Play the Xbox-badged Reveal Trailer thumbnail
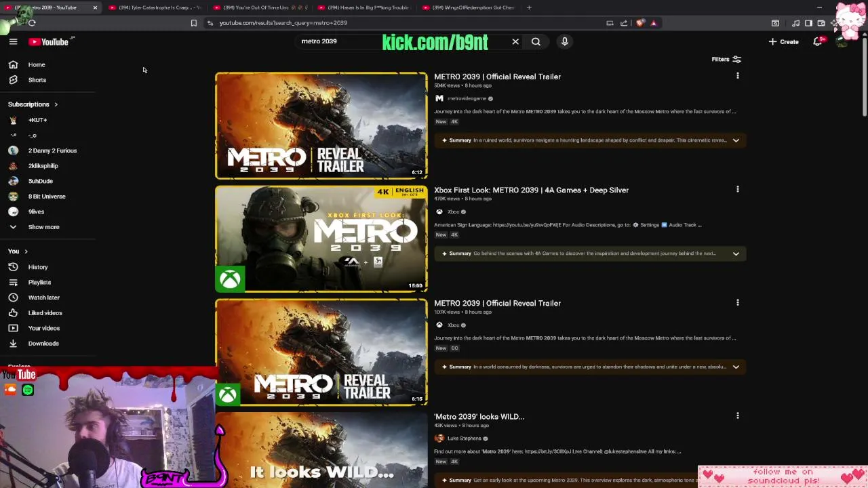The image size is (868, 488). click(321, 352)
